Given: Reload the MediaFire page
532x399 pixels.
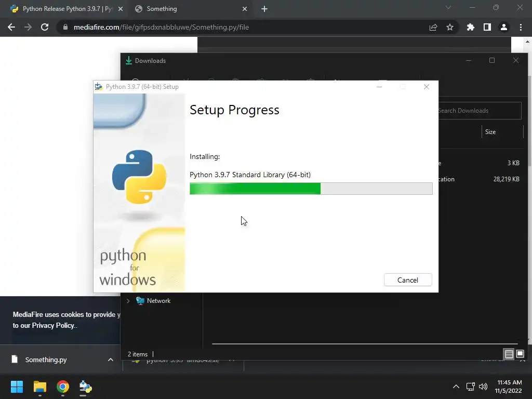Looking at the screenshot, I should coord(45,27).
